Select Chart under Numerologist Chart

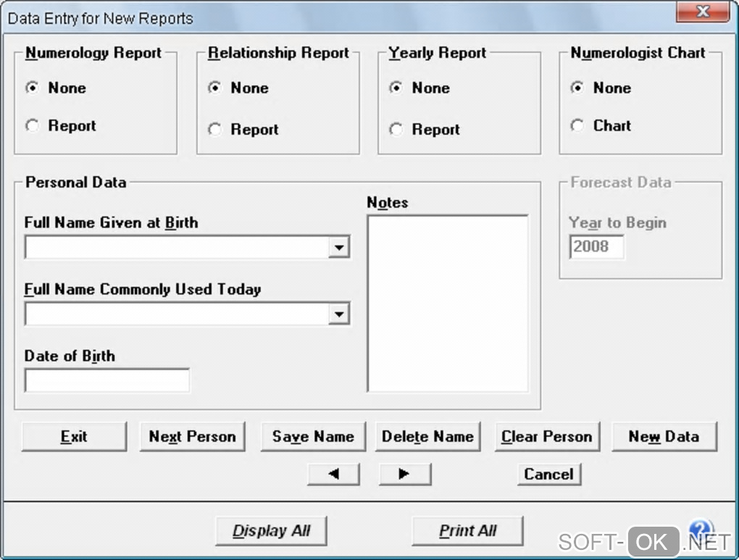coord(577,126)
